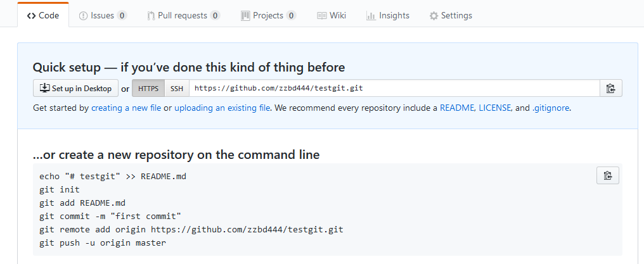Click the .gitignore link

(x=551, y=108)
